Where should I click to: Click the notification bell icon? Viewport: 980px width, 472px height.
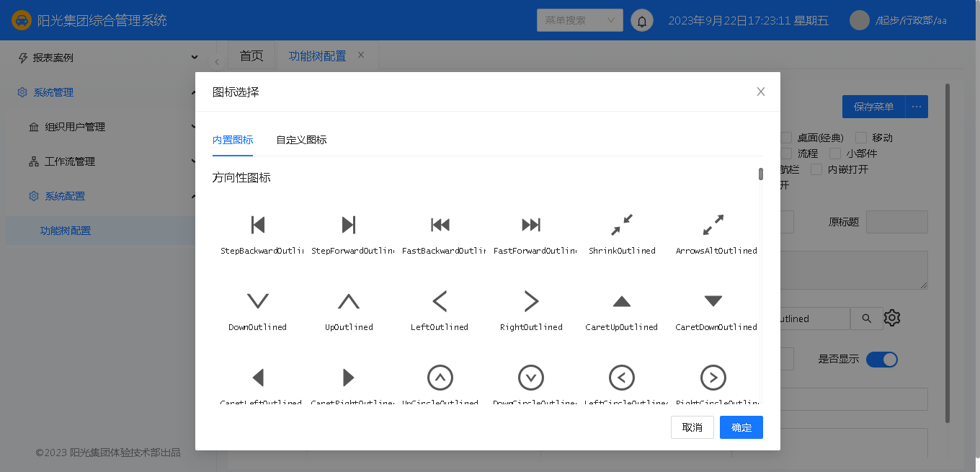(641, 21)
